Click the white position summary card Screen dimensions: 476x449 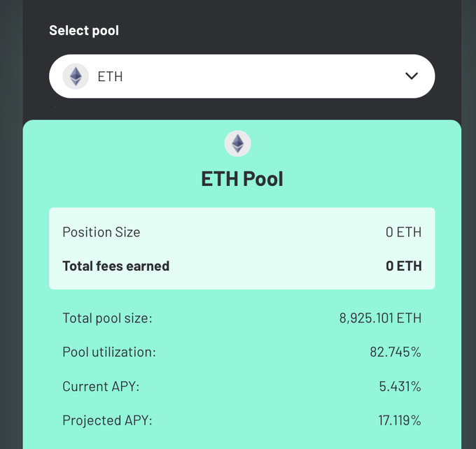pyautogui.click(x=242, y=248)
